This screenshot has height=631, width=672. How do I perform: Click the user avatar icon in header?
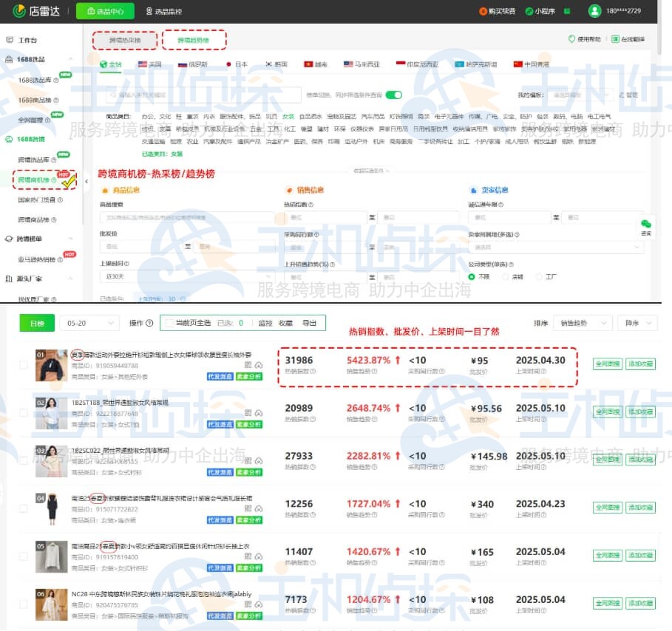point(594,11)
